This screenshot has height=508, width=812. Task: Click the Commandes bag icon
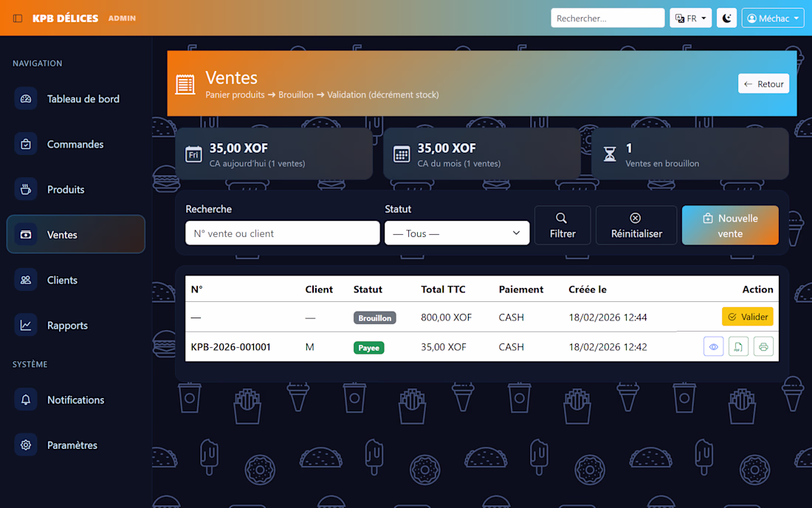point(26,144)
